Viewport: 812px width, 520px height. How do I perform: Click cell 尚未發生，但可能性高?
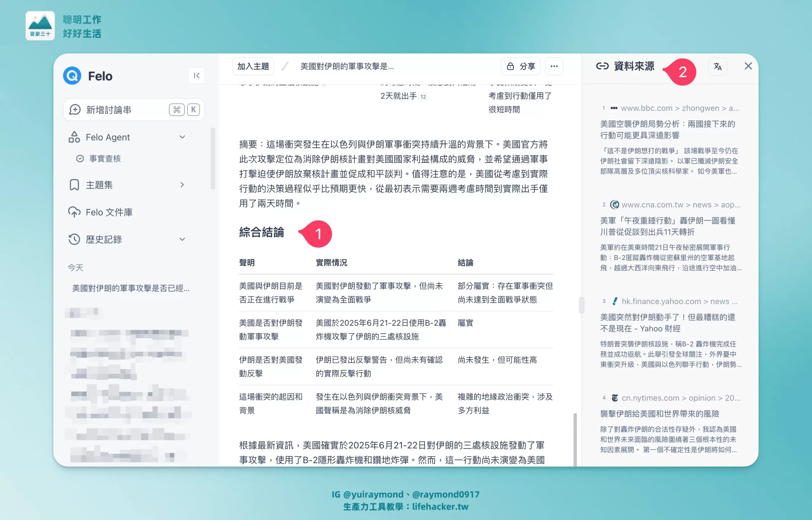pyautogui.click(x=497, y=360)
